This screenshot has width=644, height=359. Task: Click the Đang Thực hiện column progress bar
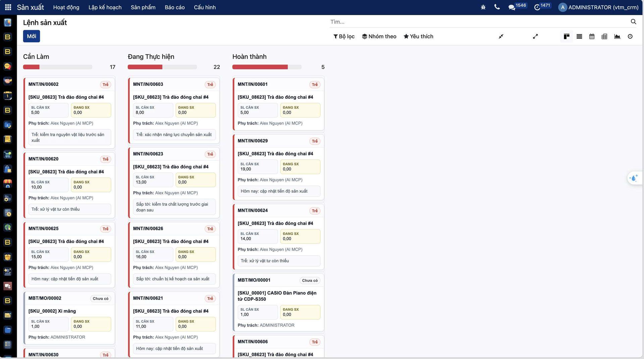coord(162,67)
